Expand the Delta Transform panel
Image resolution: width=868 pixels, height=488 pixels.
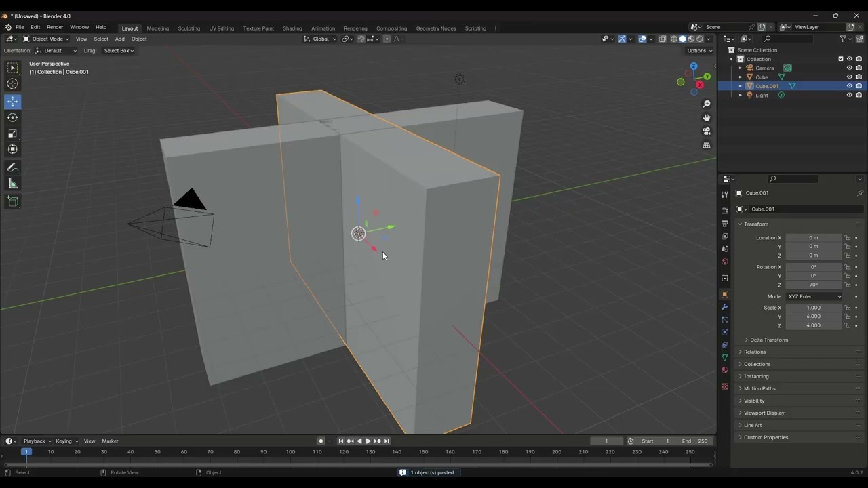tap(768, 340)
